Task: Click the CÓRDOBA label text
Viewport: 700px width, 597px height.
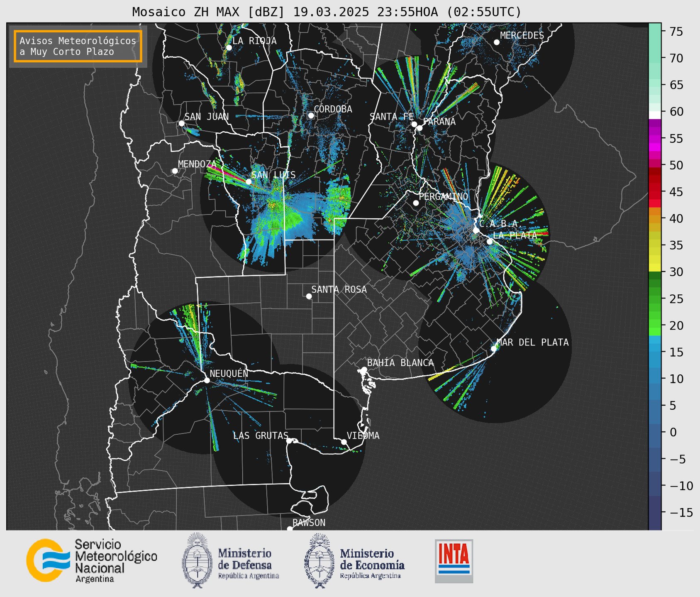Action: pos(333,109)
